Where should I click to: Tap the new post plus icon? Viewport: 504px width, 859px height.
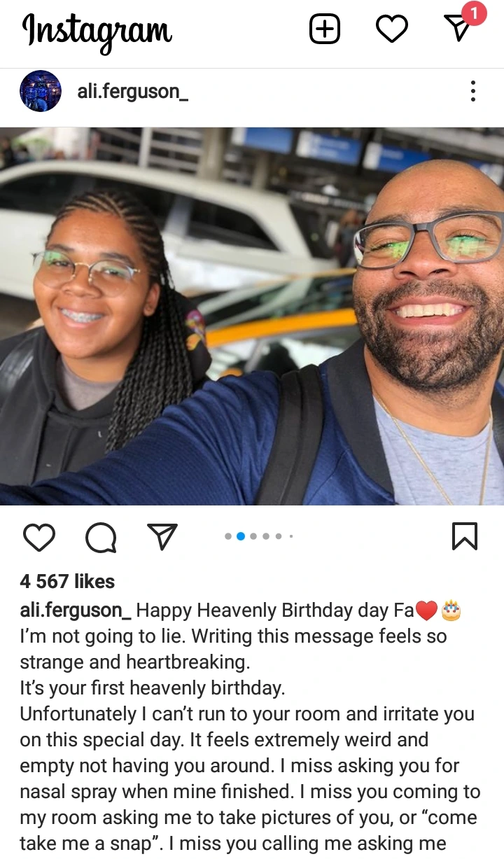[x=325, y=29]
